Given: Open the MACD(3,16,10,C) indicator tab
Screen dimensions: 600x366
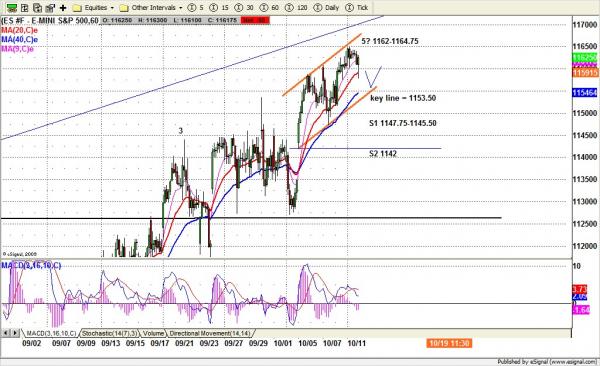Looking at the screenshot, I should (x=51, y=333).
